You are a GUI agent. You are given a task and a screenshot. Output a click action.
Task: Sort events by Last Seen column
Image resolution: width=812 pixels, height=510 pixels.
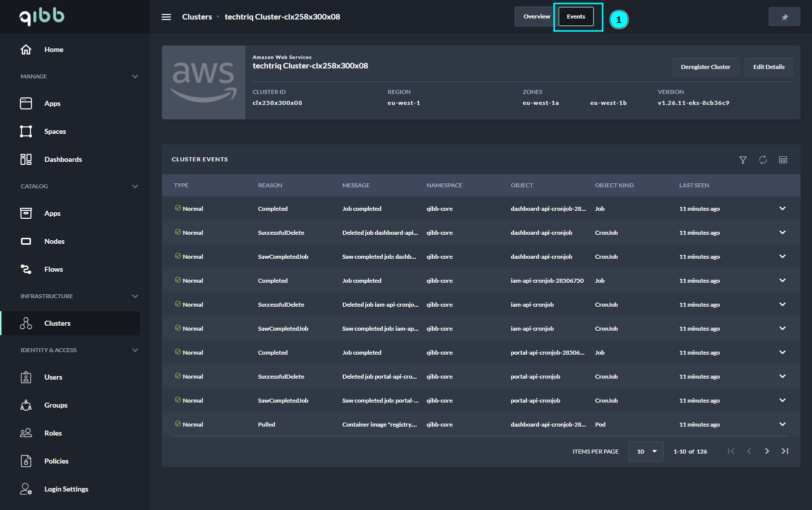click(694, 185)
